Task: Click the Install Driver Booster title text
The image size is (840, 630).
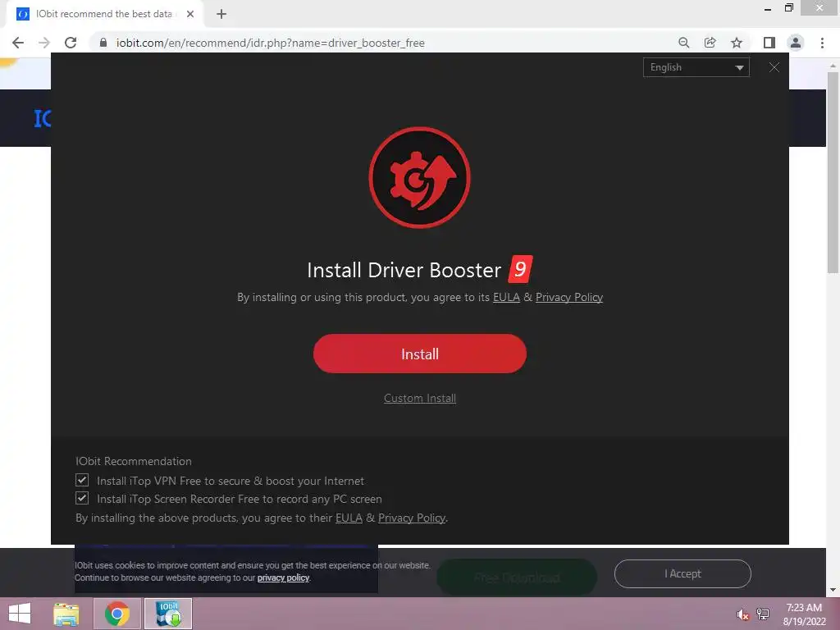Action: click(404, 270)
